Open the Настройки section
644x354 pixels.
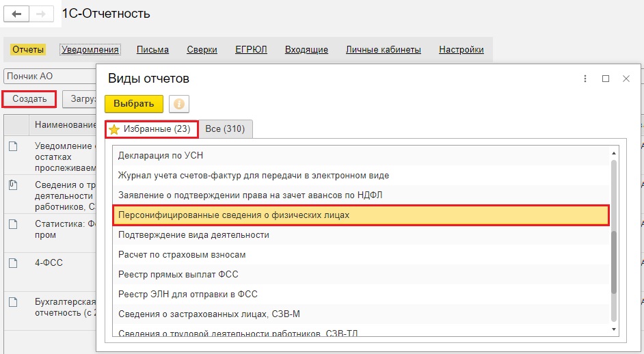[461, 50]
